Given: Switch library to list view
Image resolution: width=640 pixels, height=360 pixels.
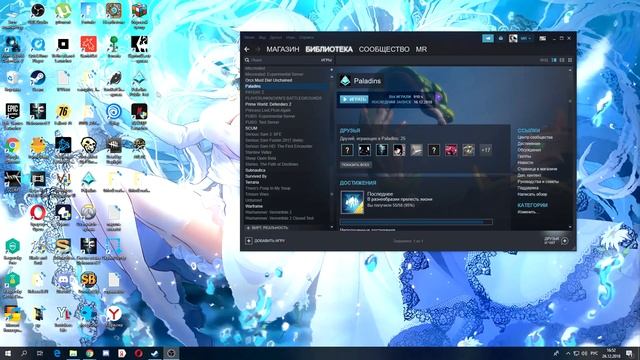Looking at the screenshot, I should point(562,60).
